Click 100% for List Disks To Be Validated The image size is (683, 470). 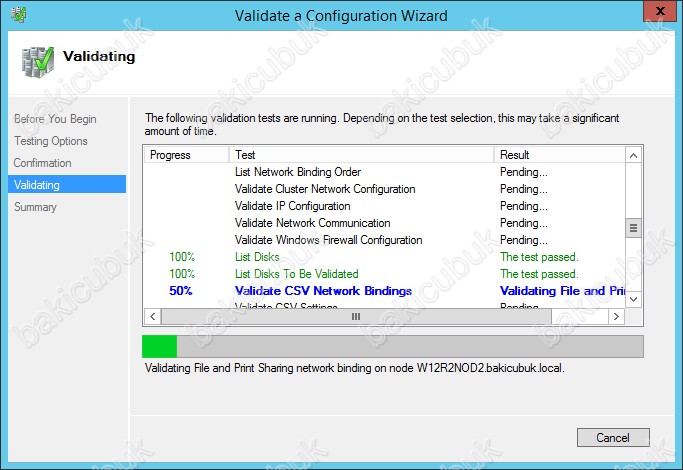point(182,274)
